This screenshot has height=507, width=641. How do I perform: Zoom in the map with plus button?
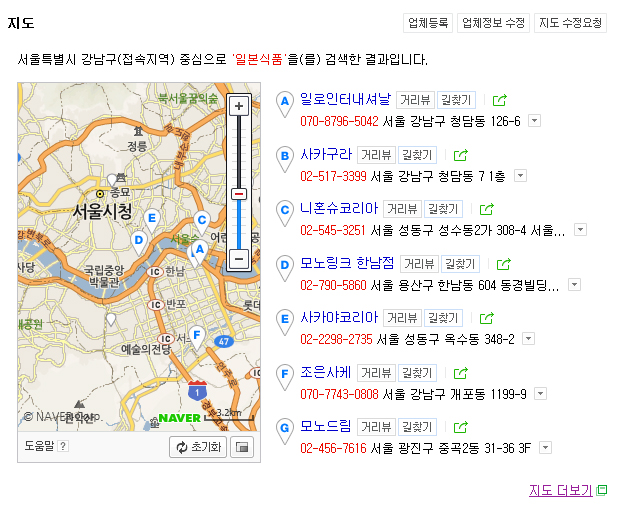point(239,106)
